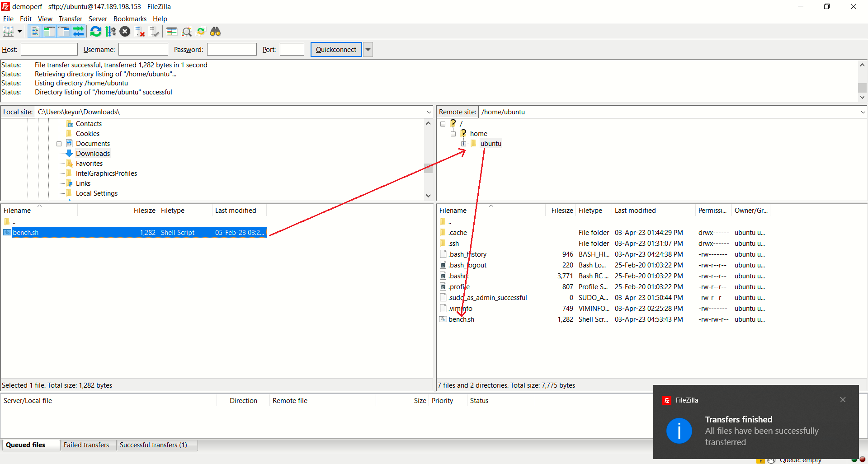868x464 pixels.
Task: Toggle transfer queue display
Action: pos(78,32)
